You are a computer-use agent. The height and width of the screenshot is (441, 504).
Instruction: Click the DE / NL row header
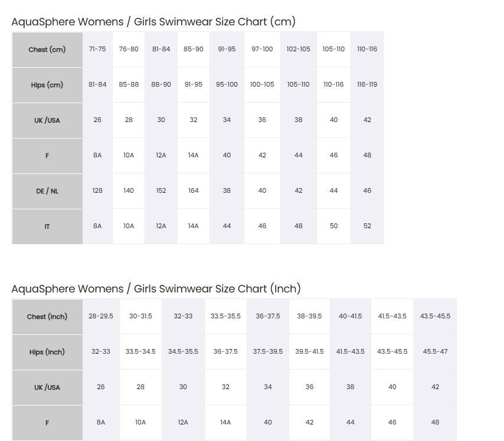tap(47, 191)
